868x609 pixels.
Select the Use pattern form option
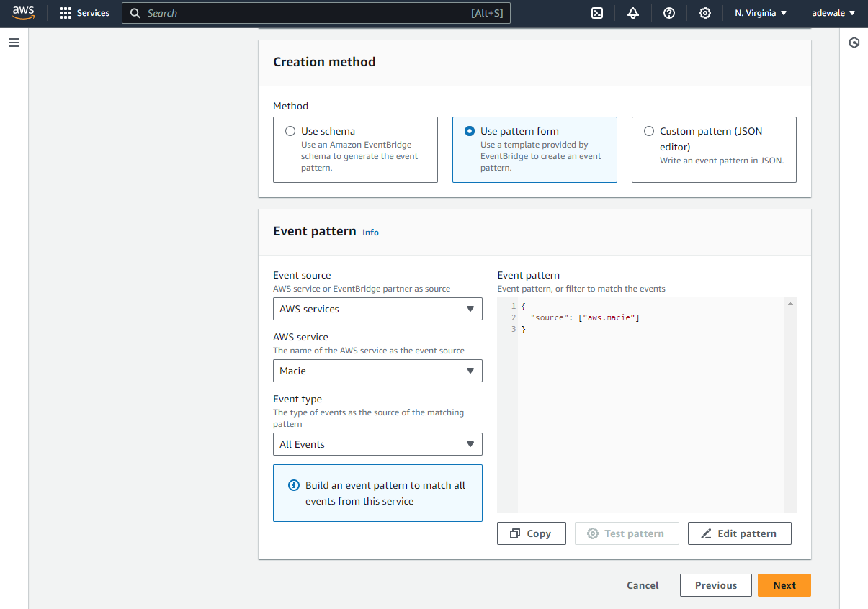point(470,131)
